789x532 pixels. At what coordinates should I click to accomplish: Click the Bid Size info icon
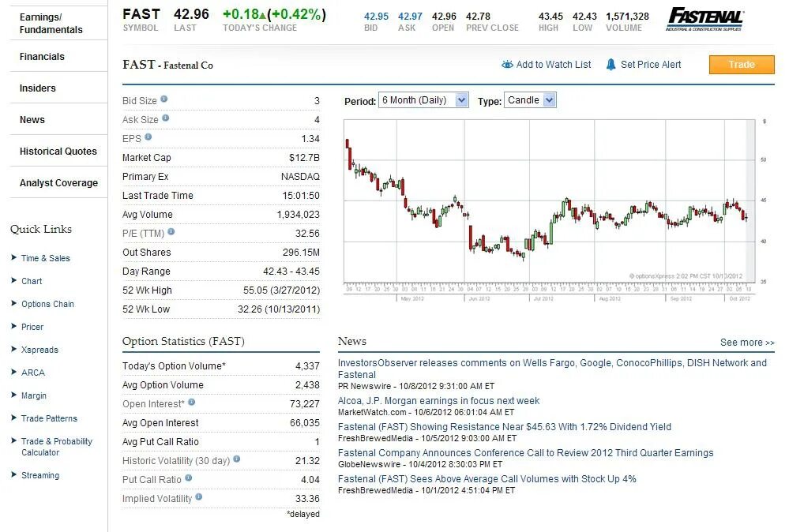pos(164,99)
